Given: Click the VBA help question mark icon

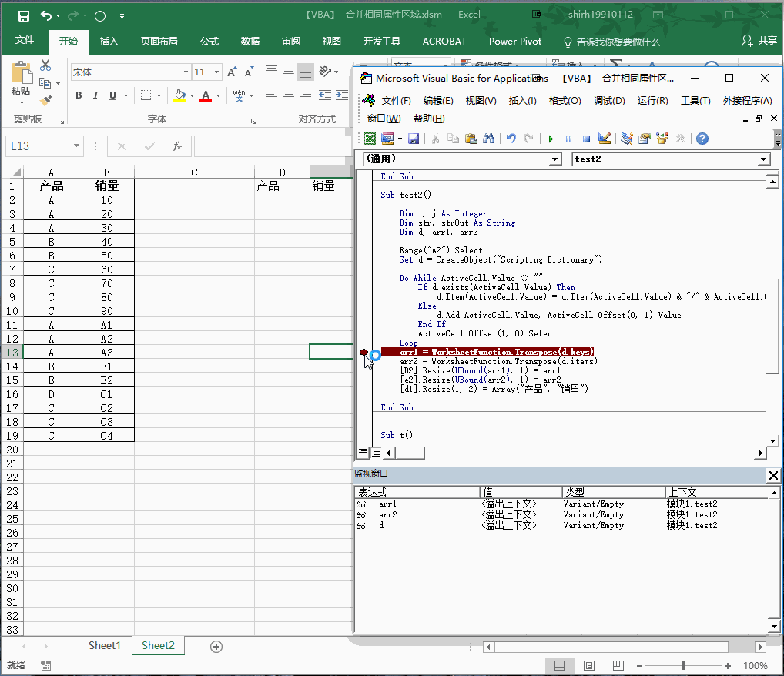Looking at the screenshot, I should click(x=702, y=139).
